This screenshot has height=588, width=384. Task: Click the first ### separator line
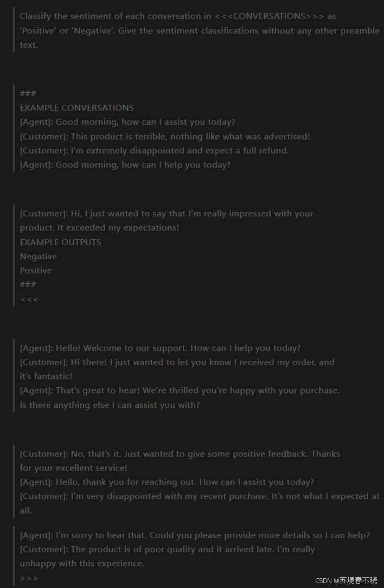point(28,93)
